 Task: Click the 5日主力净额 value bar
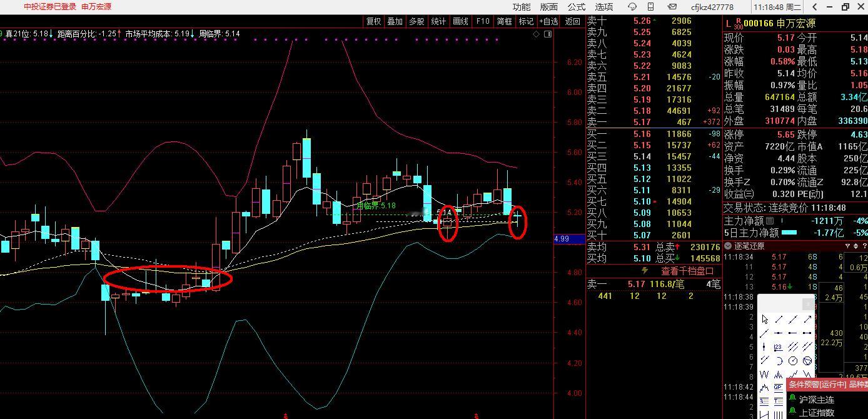click(789, 233)
